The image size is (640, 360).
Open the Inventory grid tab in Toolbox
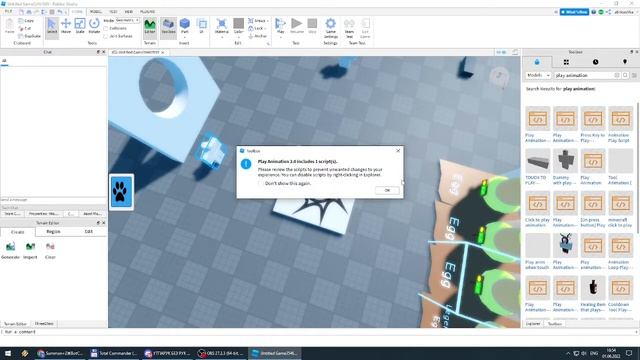(566, 62)
